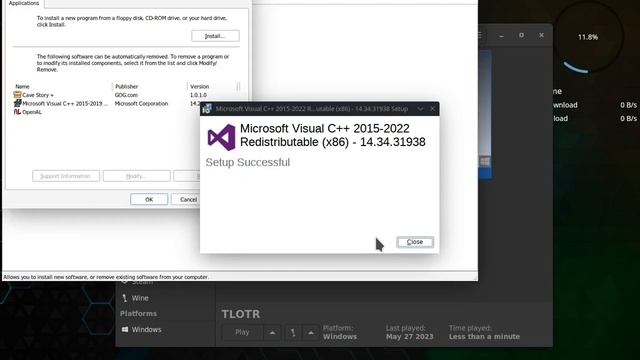Click the Cave Story + program icon
This screenshot has width=640, height=360.
click(x=17, y=95)
